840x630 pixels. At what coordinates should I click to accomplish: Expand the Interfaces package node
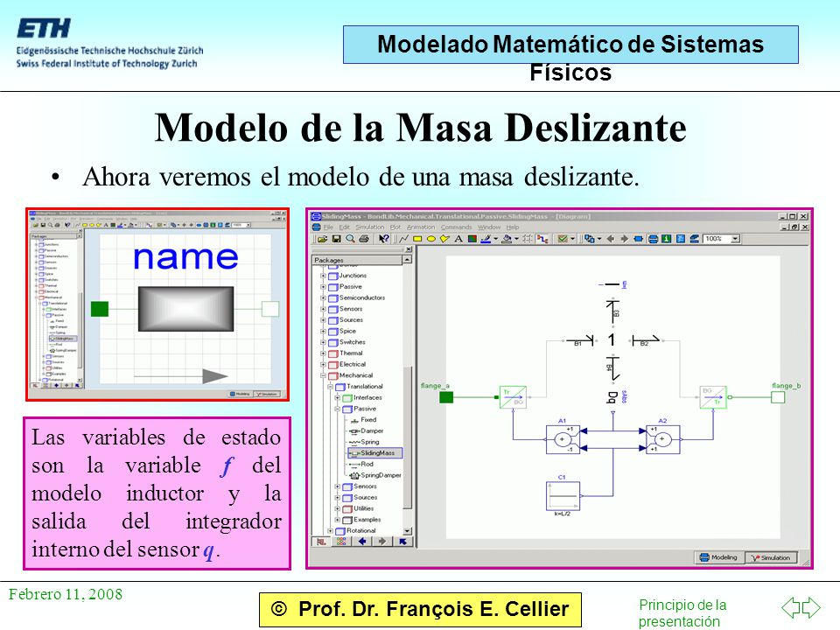(338, 397)
